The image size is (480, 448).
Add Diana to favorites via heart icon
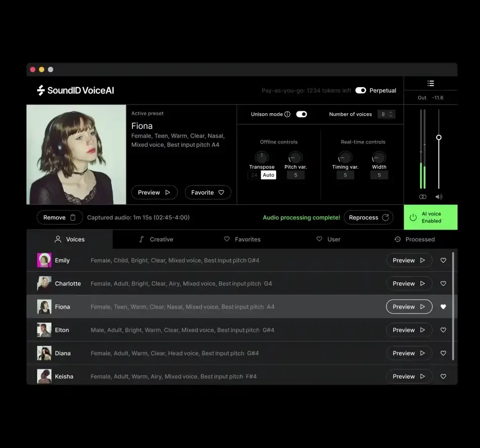coord(443,353)
